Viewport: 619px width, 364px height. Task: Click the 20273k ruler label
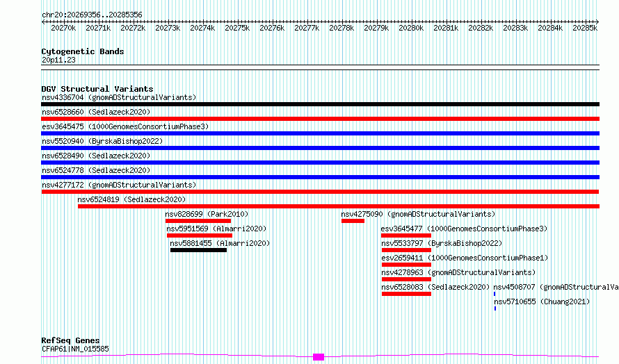coord(168,28)
